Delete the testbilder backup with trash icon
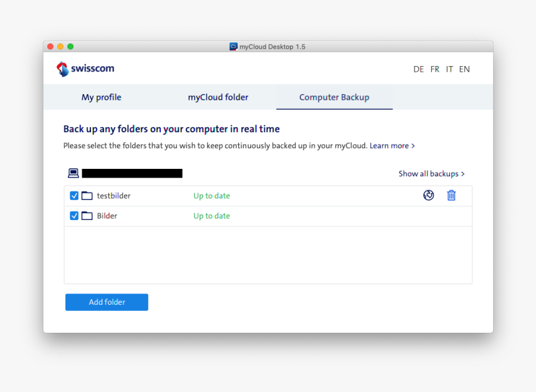The width and height of the screenshot is (536, 392). tap(451, 195)
